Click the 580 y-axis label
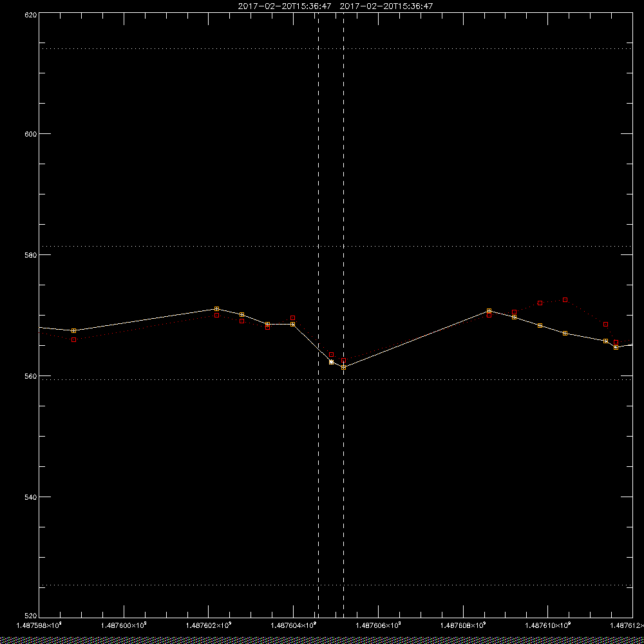 click(31, 254)
